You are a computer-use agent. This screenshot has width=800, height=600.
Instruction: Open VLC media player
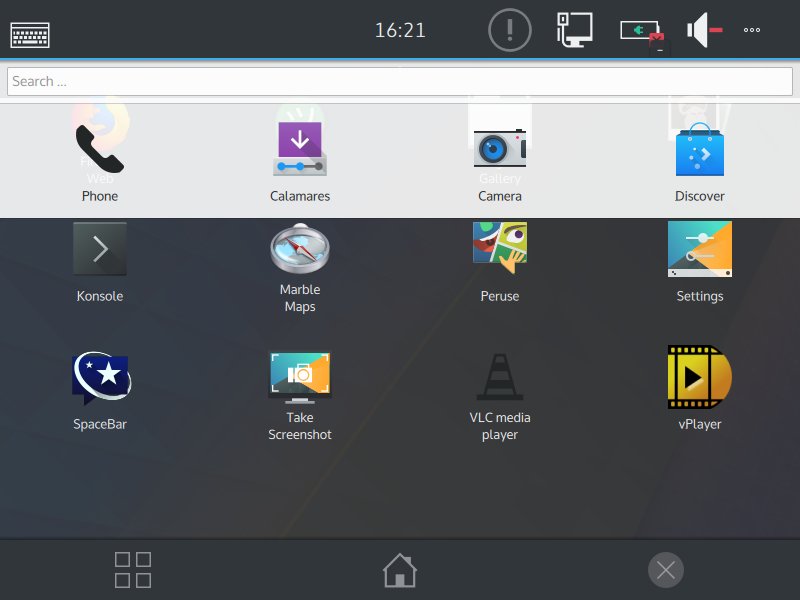coord(499,375)
